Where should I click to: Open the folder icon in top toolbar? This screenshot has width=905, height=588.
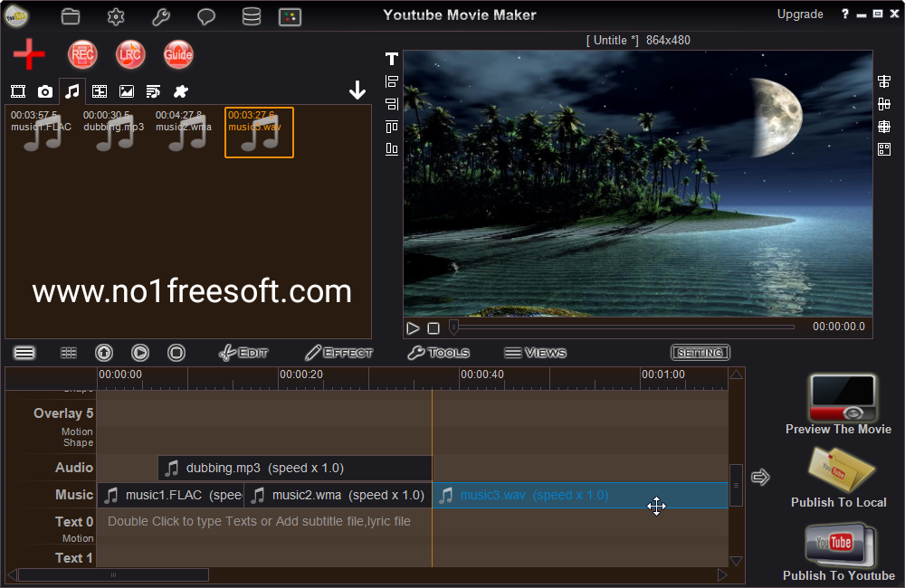coord(71,16)
